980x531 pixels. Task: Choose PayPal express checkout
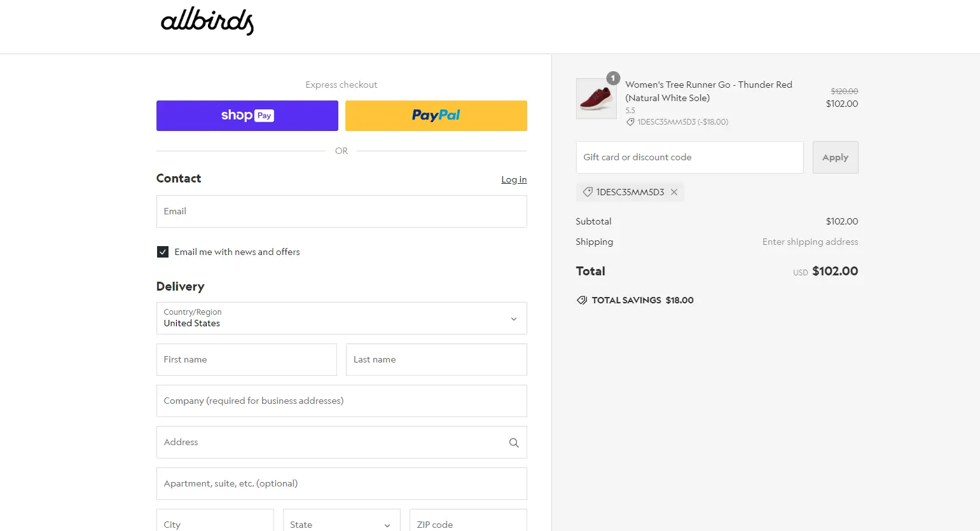(x=436, y=116)
